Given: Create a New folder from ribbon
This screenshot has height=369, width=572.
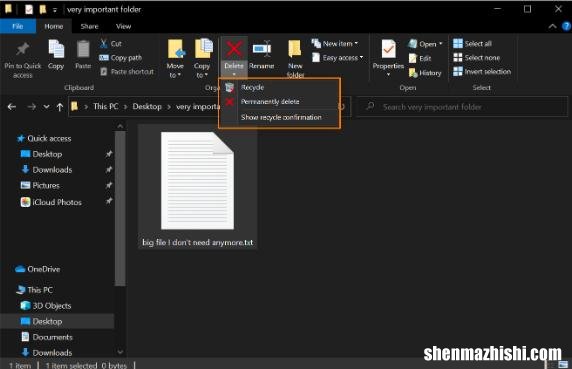Looking at the screenshot, I should click(x=295, y=59).
